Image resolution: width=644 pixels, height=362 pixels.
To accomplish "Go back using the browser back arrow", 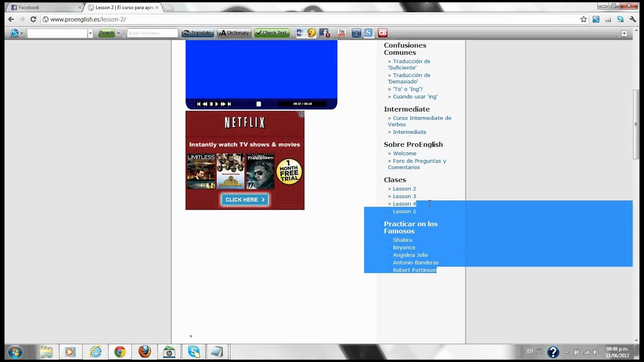I will 11,19.
